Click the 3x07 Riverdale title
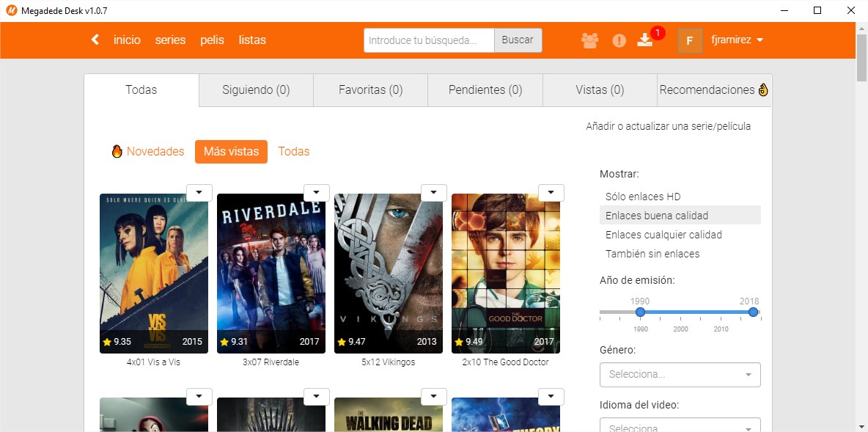 (x=271, y=362)
